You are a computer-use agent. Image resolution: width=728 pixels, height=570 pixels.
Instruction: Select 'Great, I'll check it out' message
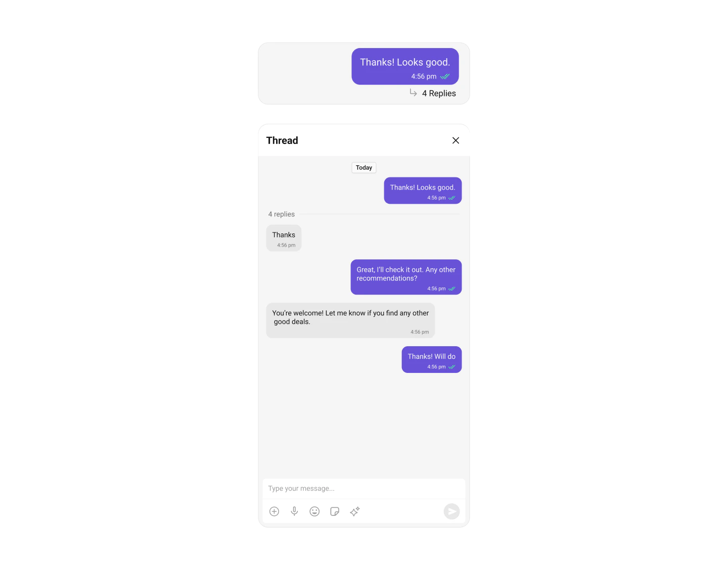pos(406,277)
